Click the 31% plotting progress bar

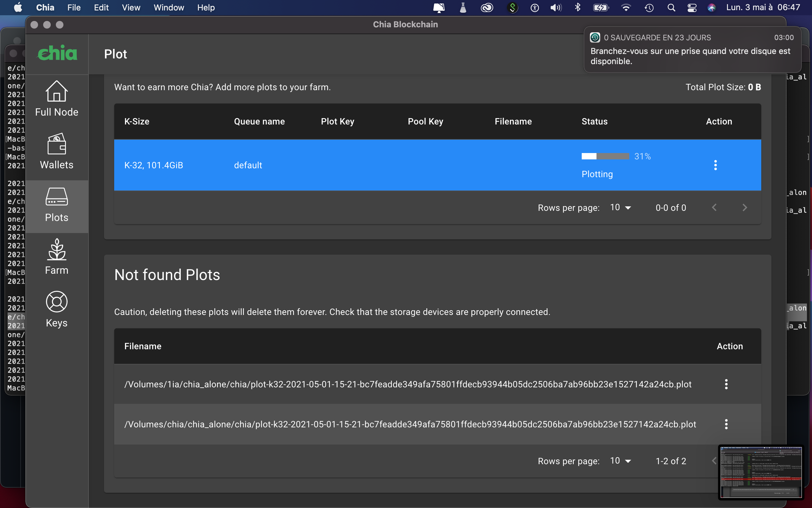click(605, 156)
